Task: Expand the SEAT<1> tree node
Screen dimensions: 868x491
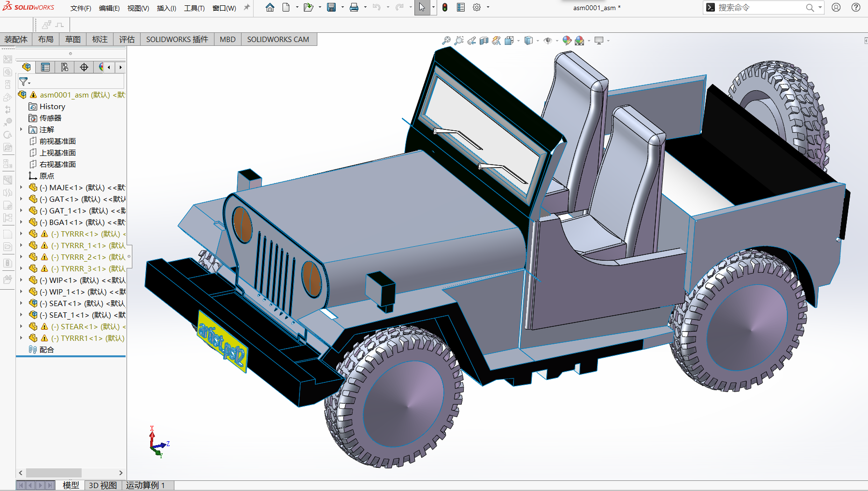Action: pos(21,303)
